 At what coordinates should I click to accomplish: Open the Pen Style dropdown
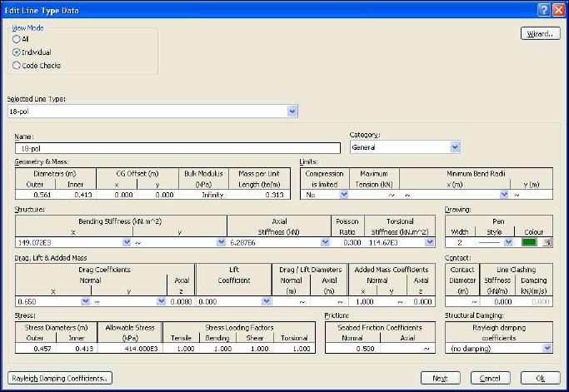click(x=507, y=242)
